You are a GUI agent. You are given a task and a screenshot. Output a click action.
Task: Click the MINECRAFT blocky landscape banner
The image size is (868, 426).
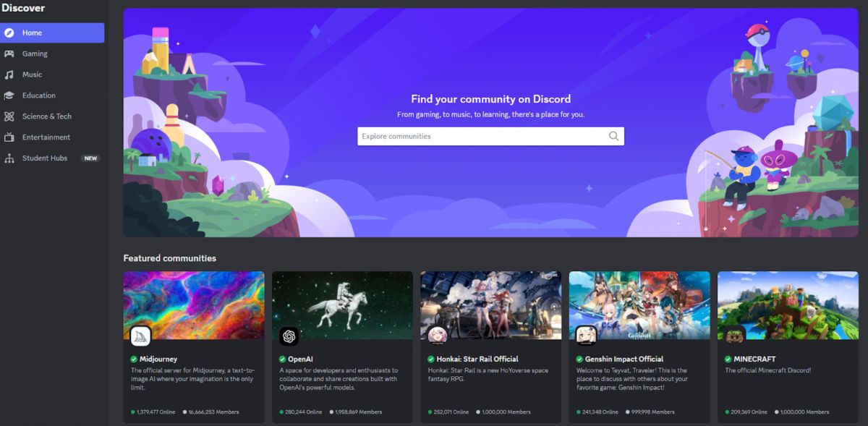point(788,305)
